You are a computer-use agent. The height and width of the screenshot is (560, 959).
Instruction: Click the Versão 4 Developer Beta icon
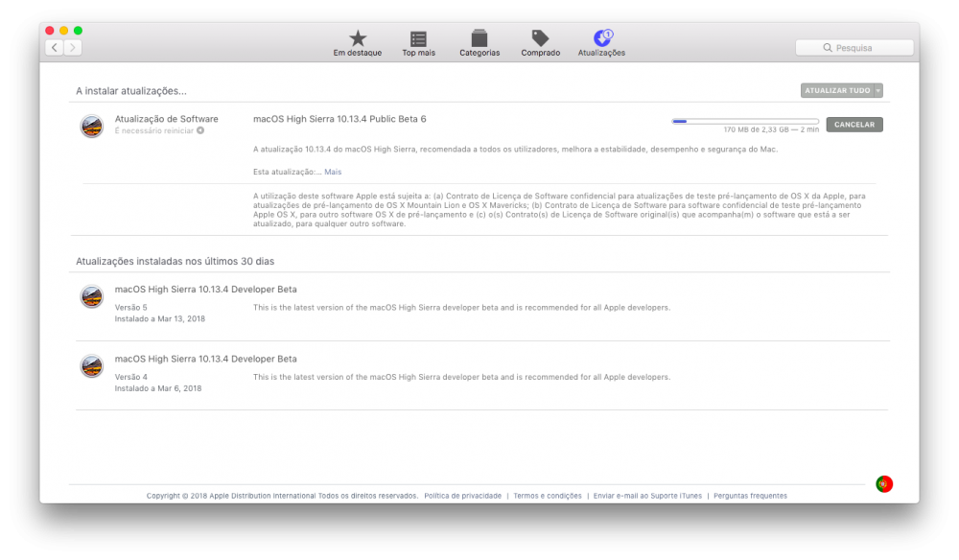92,366
